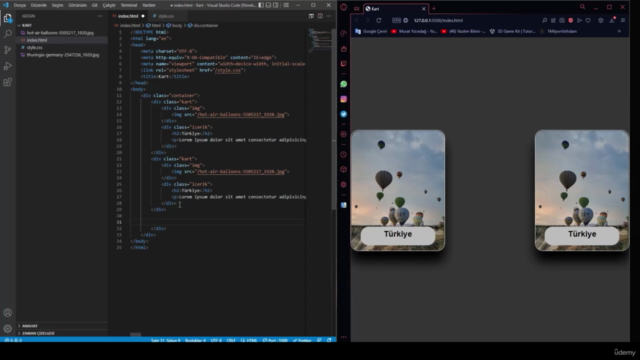Open the Run and Debug view
Image resolution: width=640 pixels, height=360 pixels.
(7, 66)
